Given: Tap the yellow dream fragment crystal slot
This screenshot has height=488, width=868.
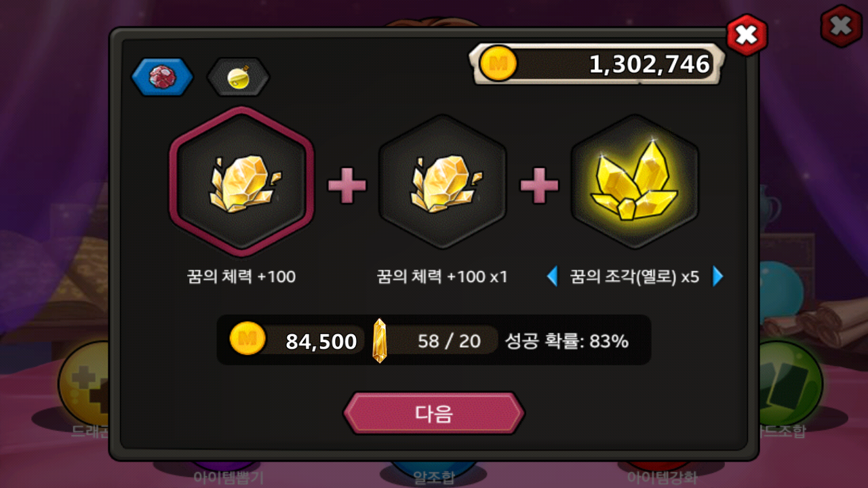Looking at the screenshot, I should [634, 182].
